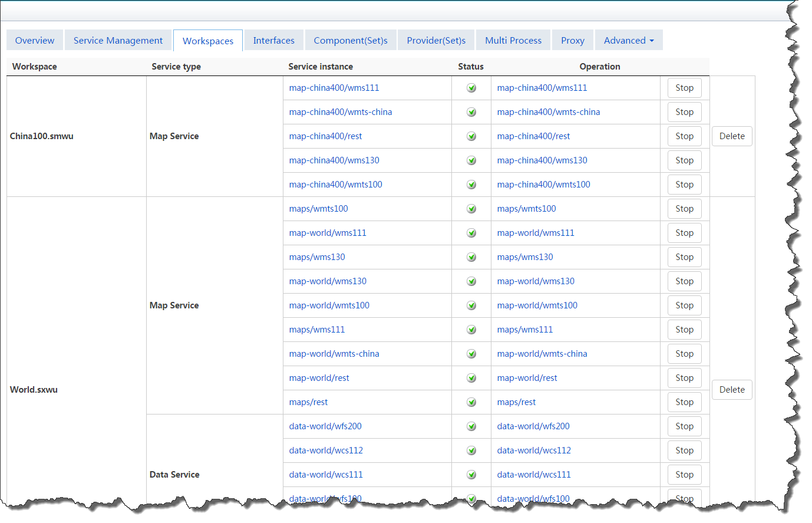Click map-china400/wms130 link in Operation column

tap(542, 160)
